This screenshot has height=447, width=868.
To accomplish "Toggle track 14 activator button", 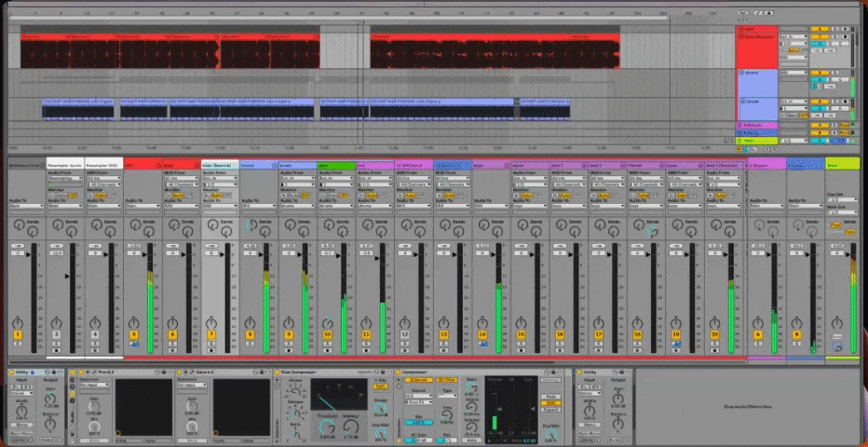I will click(x=482, y=333).
